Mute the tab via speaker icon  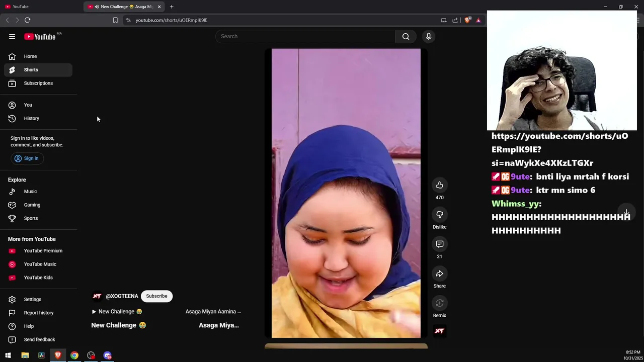(97, 7)
